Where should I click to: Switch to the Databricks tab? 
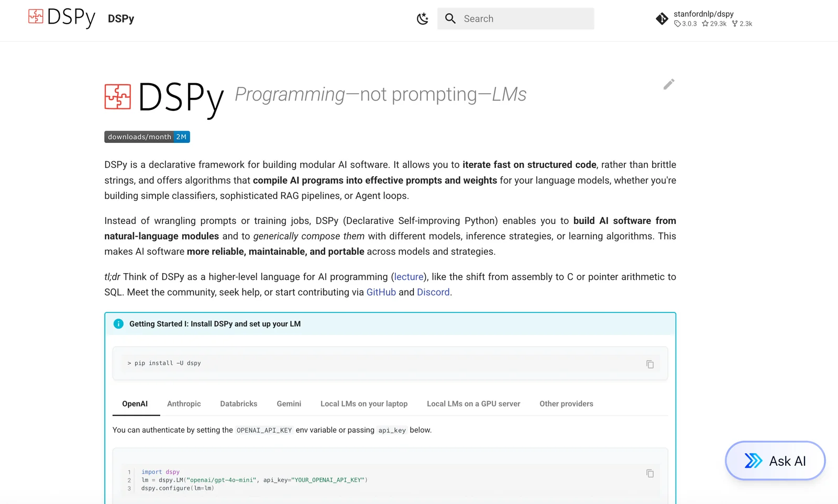coord(238,404)
